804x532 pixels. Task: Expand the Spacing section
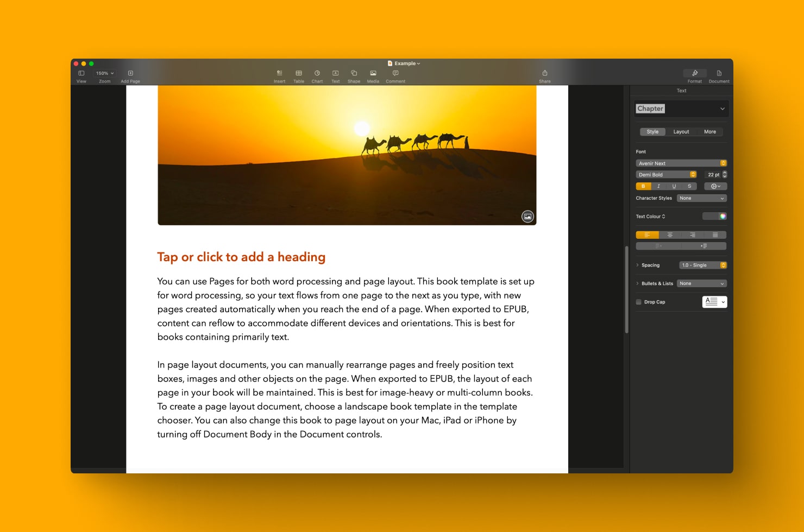[637, 265]
